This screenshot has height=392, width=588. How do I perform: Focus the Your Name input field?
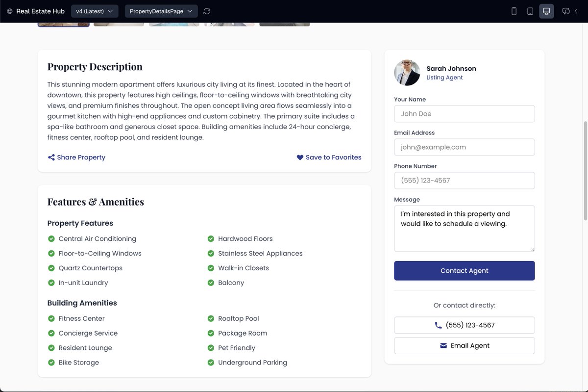tap(464, 114)
